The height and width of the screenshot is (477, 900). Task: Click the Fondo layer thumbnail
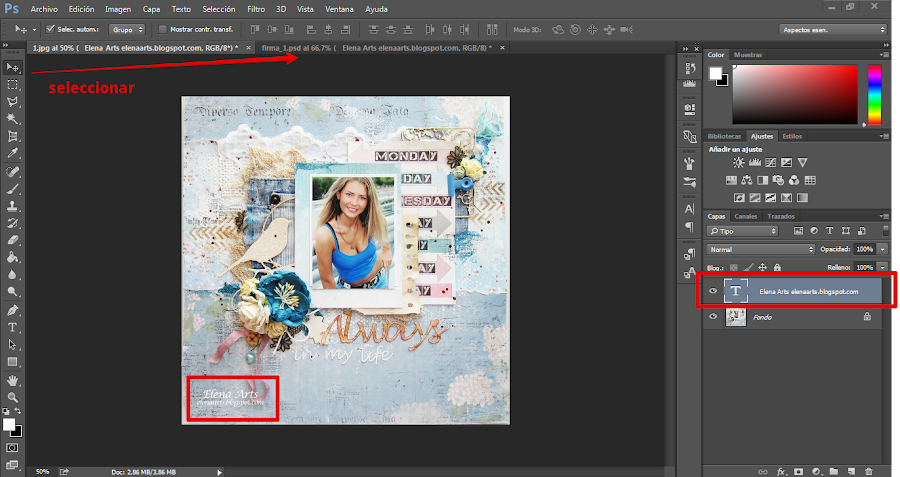pyautogui.click(x=735, y=317)
